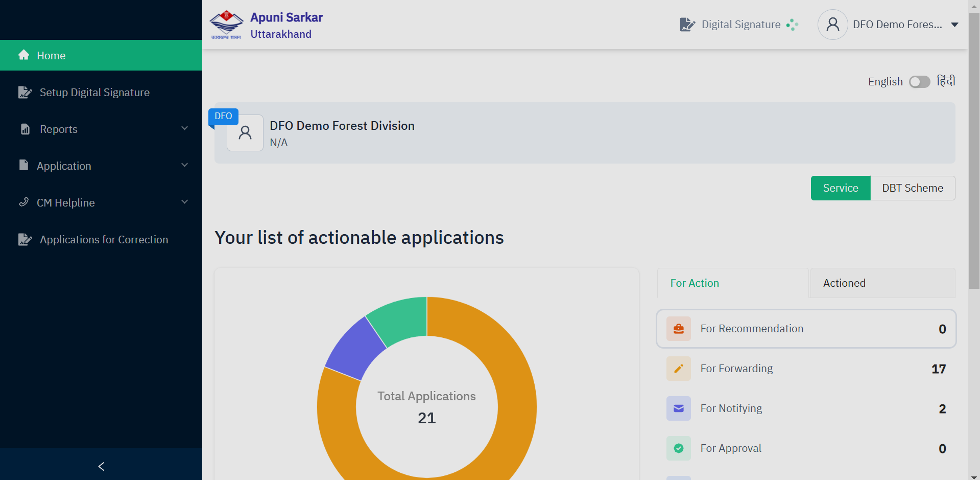Click the Digital Signature icon in header
The width and height of the screenshot is (980, 480).
click(687, 25)
